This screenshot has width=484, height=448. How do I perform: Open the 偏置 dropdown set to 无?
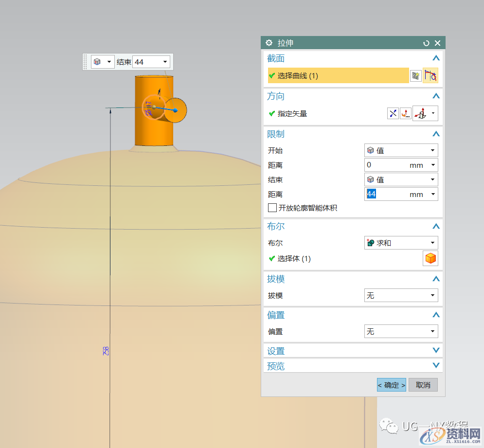pos(401,331)
